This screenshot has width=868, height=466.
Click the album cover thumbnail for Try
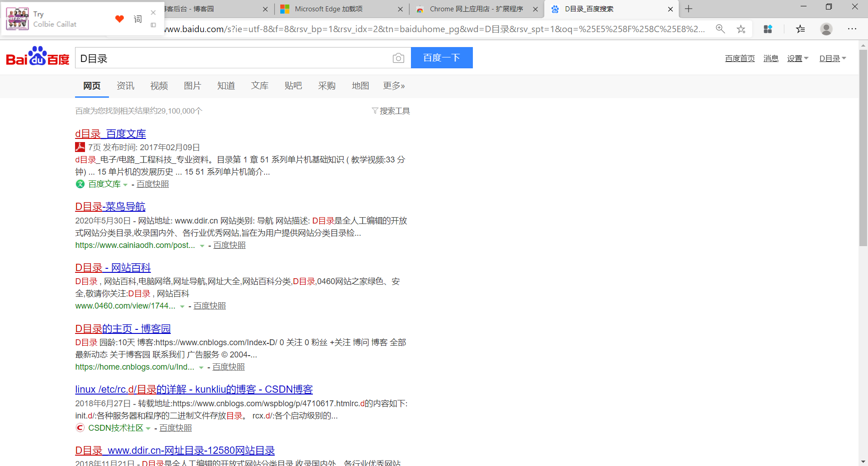pyautogui.click(x=17, y=19)
